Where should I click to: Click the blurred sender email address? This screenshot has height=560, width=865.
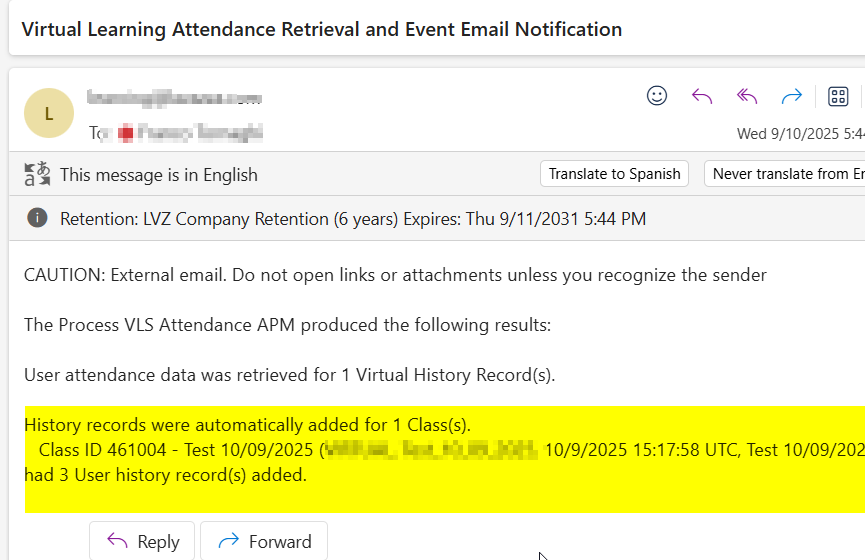[x=174, y=98]
